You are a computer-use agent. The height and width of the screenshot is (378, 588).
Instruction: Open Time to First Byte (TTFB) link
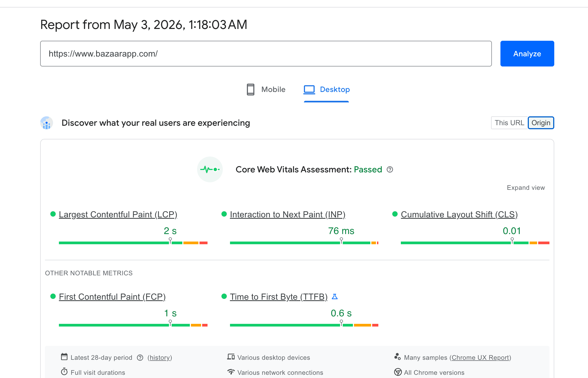point(279,297)
